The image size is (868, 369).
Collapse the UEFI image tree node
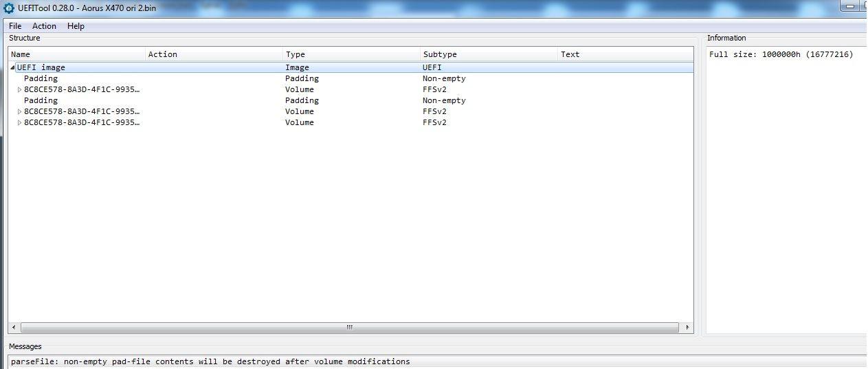[x=12, y=67]
